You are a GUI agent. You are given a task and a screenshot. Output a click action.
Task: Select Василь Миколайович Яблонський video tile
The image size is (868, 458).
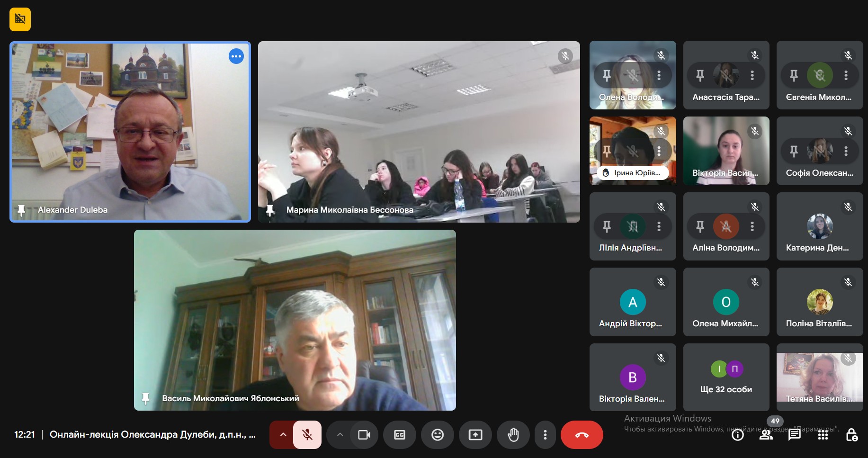[x=295, y=320]
